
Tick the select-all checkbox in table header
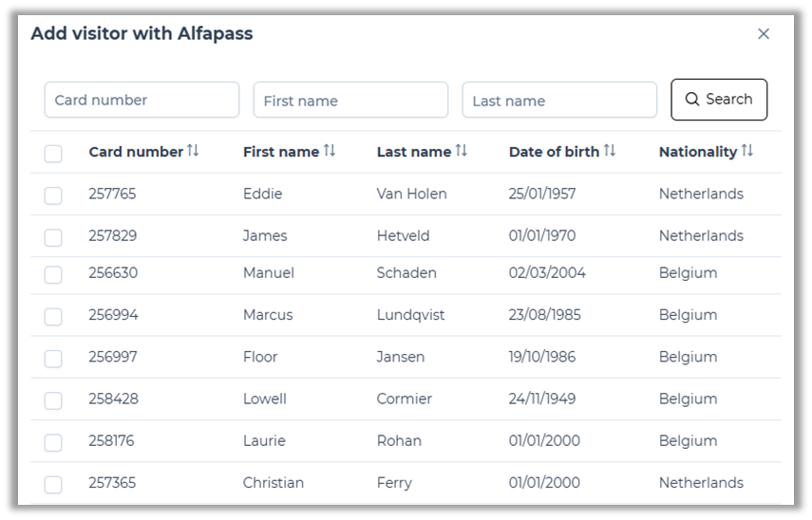pos(53,153)
